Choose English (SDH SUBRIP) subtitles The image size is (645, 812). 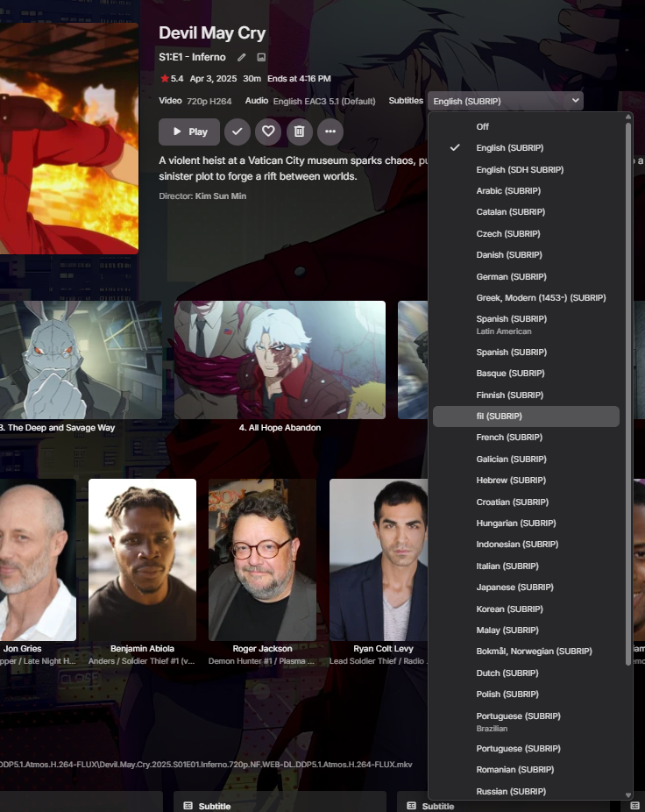pos(526,169)
